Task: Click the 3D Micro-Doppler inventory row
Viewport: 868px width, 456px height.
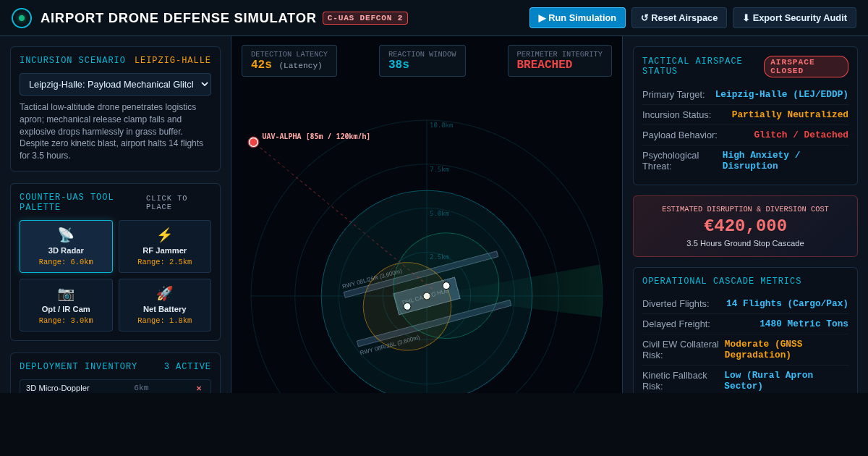Action: click(x=115, y=388)
